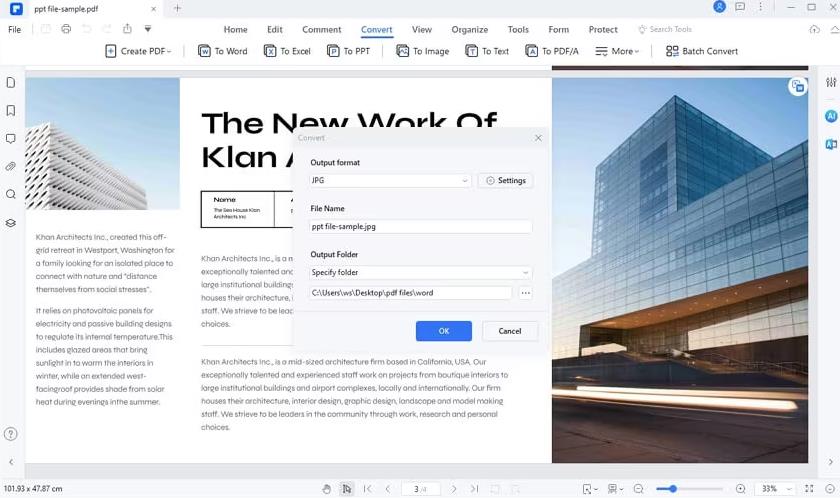Image resolution: width=840 pixels, height=498 pixels.
Task: Open the AI assistant icon on right sidebar
Action: [831, 116]
